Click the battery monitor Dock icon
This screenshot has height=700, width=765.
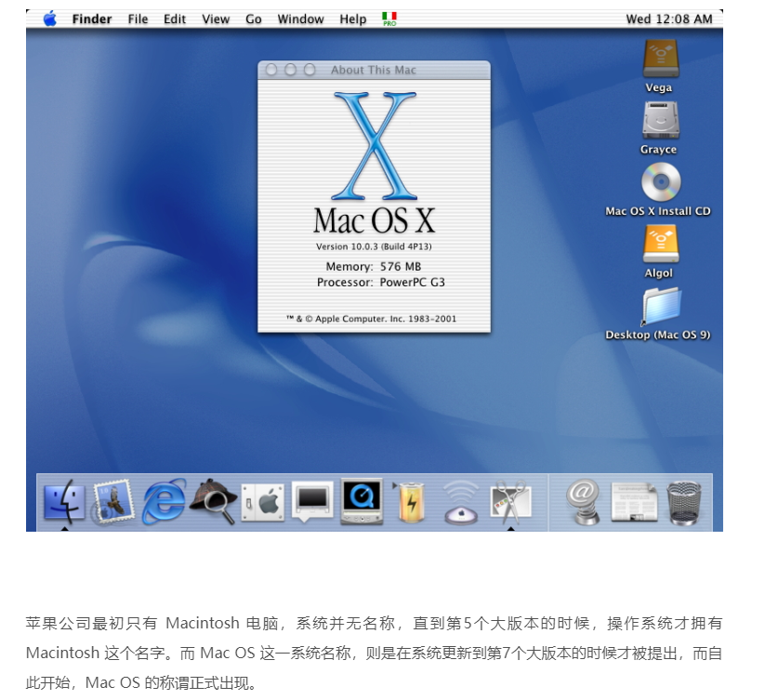tap(411, 502)
